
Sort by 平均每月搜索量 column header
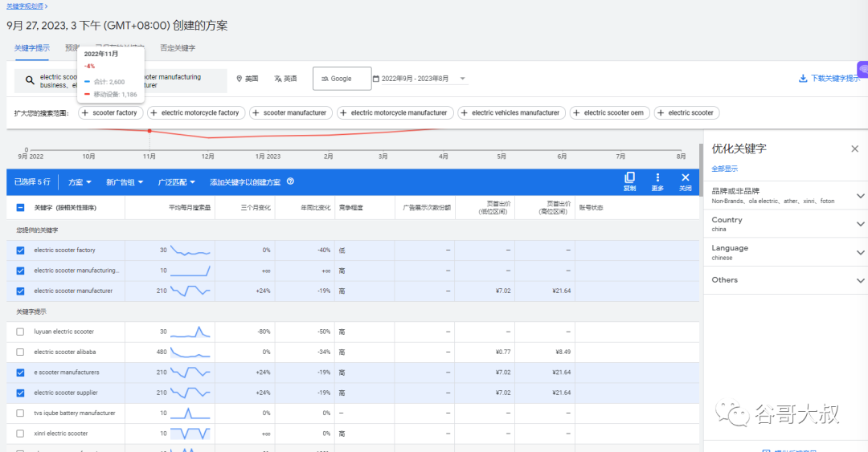[x=190, y=207]
